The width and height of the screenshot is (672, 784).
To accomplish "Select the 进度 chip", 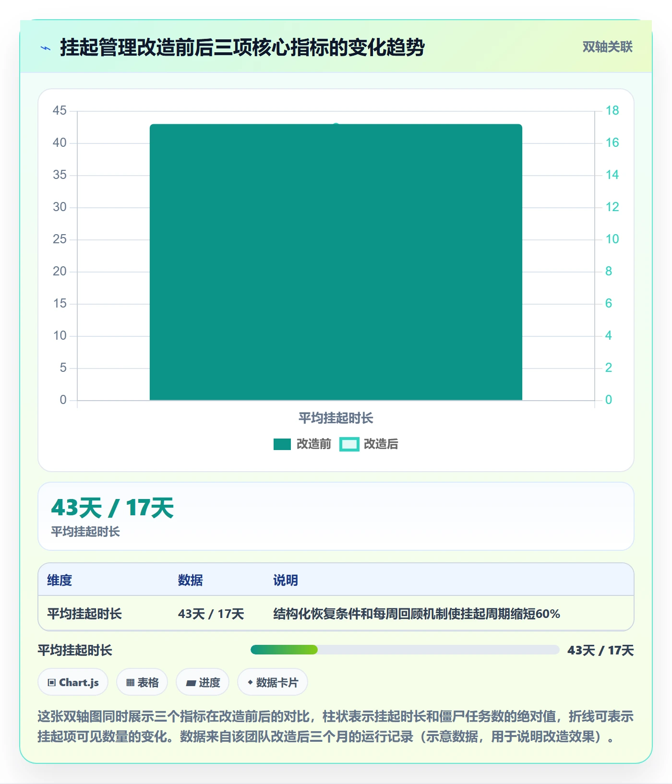I will [203, 682].
